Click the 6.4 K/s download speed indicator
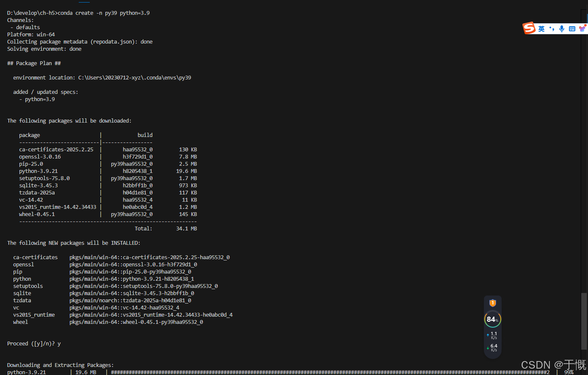This screenshot has height=375, width=588. 493,348
